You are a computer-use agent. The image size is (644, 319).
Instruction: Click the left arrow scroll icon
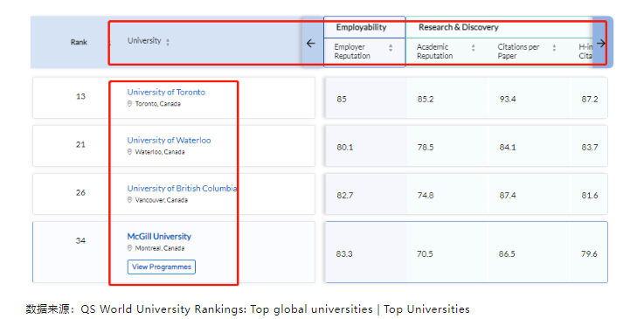(311, 43)
